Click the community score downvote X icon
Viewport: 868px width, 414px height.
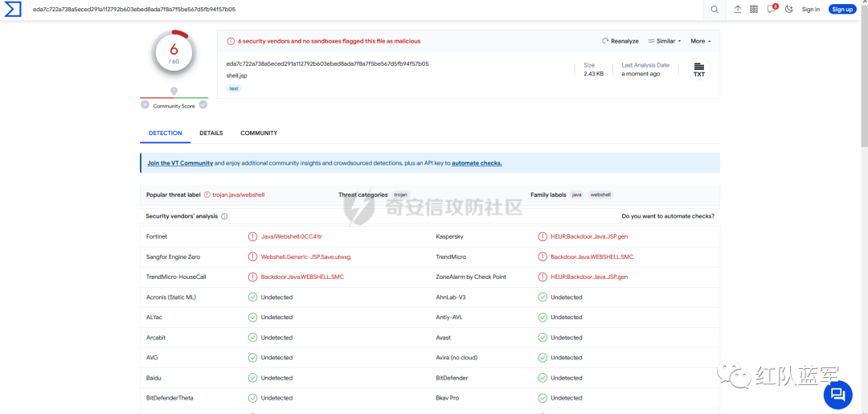click(145, 105)
